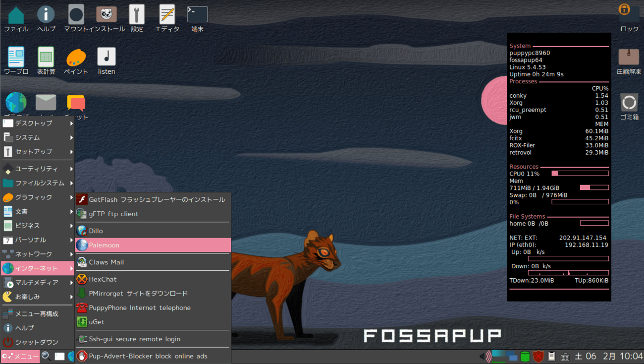Choose the ヘルプ entry in the main menu

(38, 328)
